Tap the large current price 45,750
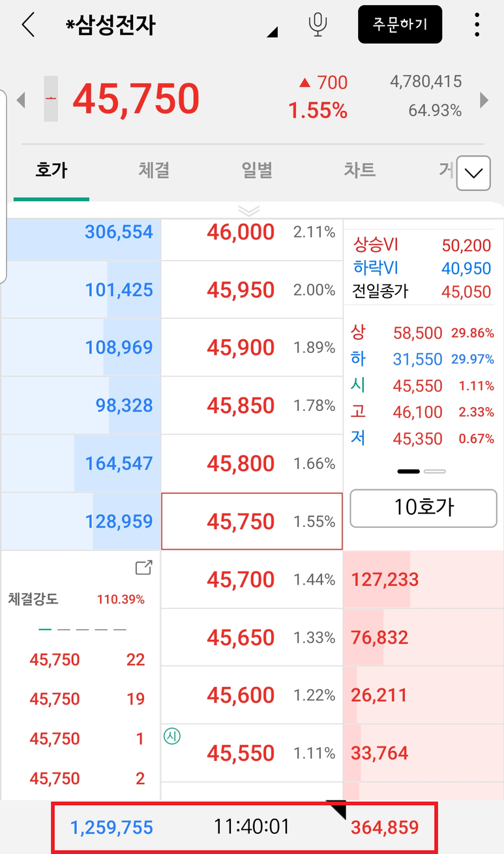 [136, 99]
